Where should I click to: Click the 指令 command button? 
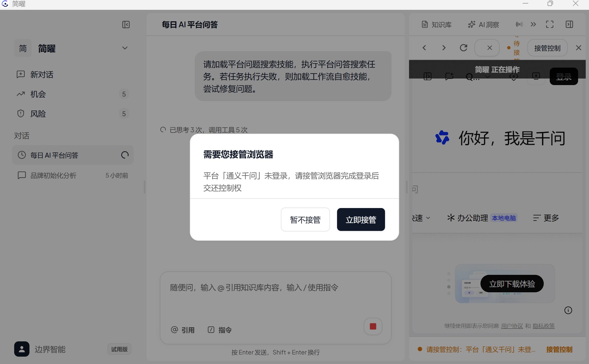click(220, 330)
